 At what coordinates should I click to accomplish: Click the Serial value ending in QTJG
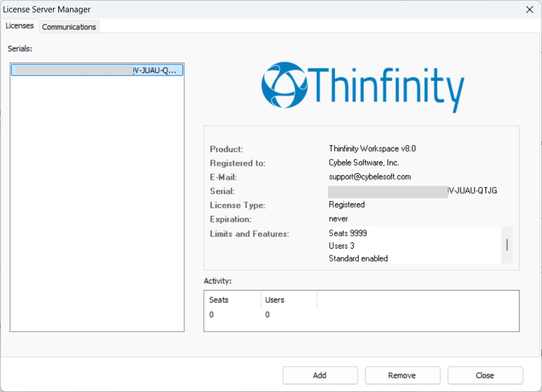tap(472, 191)
